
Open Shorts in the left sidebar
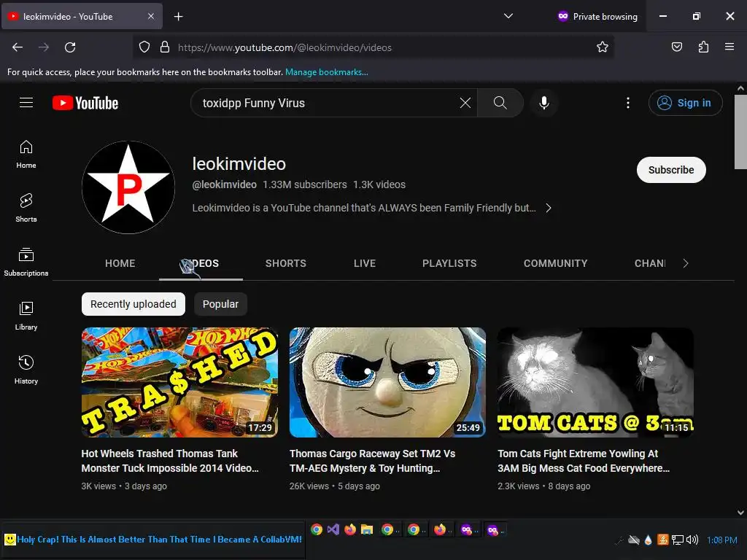point(26,208)
